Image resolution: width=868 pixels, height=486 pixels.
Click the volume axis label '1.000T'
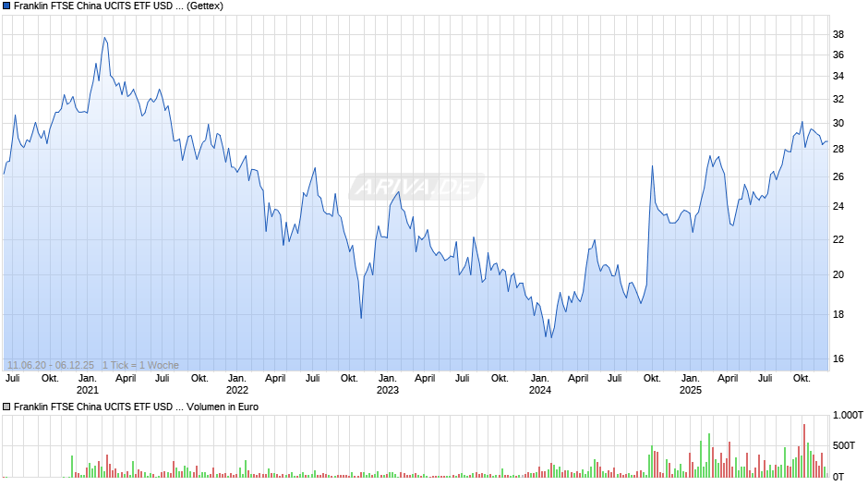(x=848, y=415)
